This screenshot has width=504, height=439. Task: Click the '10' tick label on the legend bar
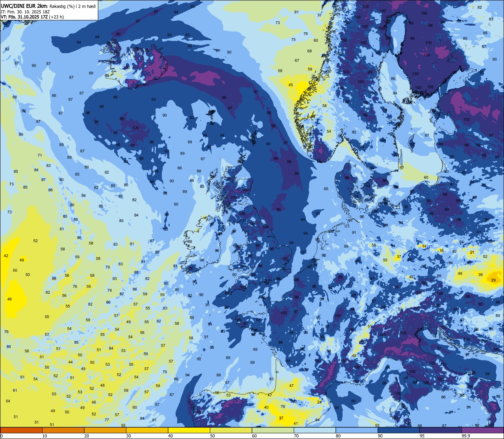[44, 436]
